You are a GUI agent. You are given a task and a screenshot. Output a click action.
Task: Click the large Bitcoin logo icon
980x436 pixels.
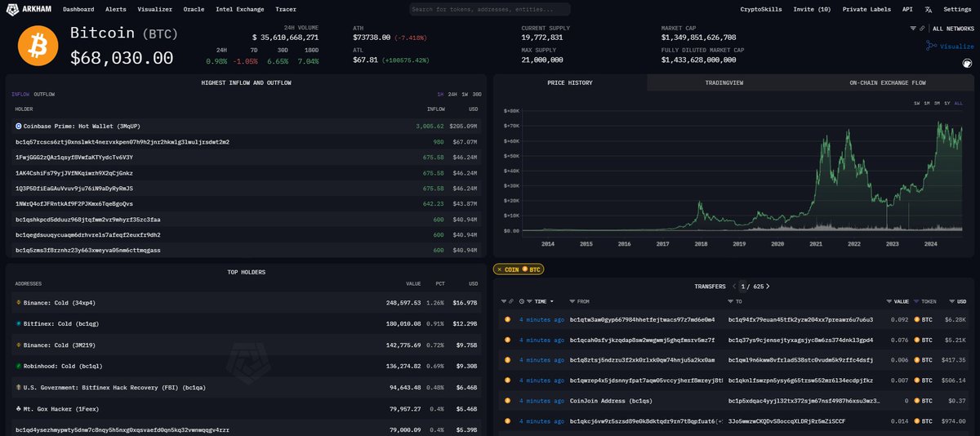pyautogui.click(x=37, y=46)
